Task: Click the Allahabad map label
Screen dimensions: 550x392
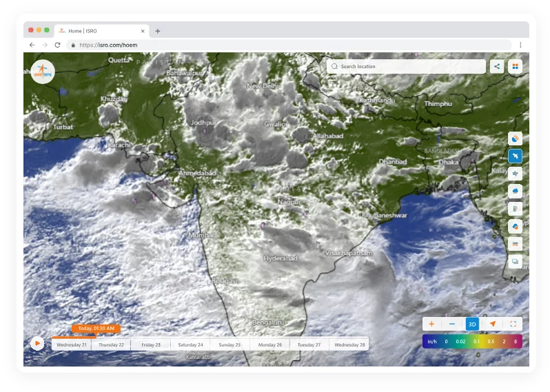Action: 328,136
